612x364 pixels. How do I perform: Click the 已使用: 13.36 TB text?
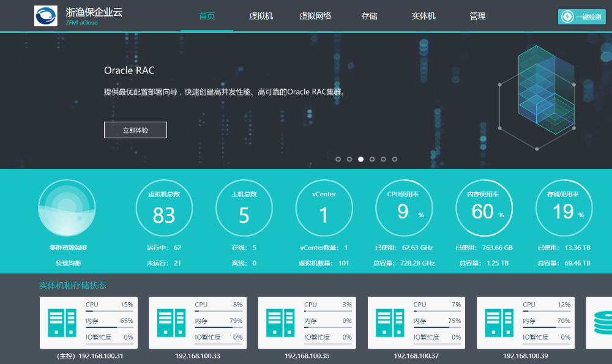tap(564, 248)
